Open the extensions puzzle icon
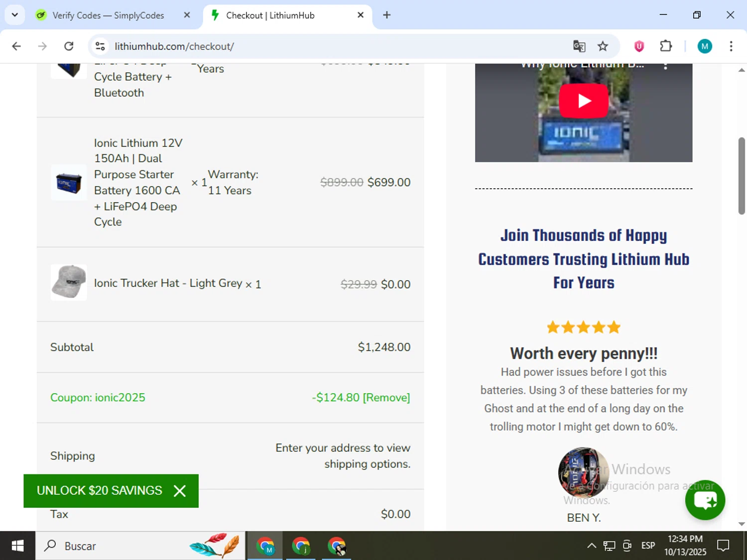Viewport: 747px width, 560px height. tap(666, 46)
